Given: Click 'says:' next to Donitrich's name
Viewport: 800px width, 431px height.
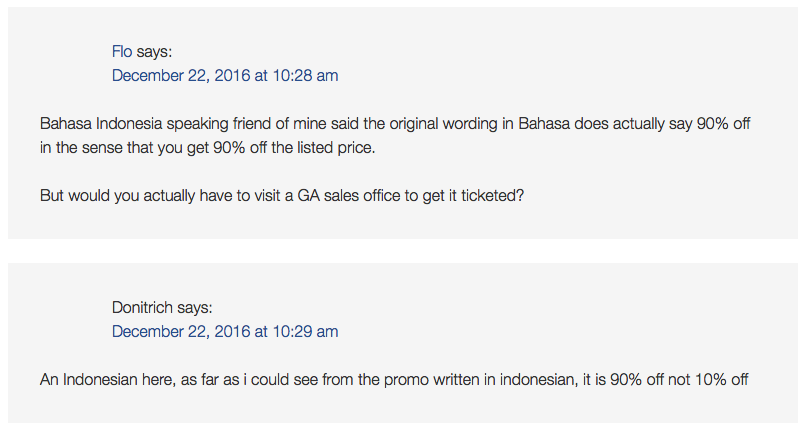Looking at the screenshot, I should point(195,308).
